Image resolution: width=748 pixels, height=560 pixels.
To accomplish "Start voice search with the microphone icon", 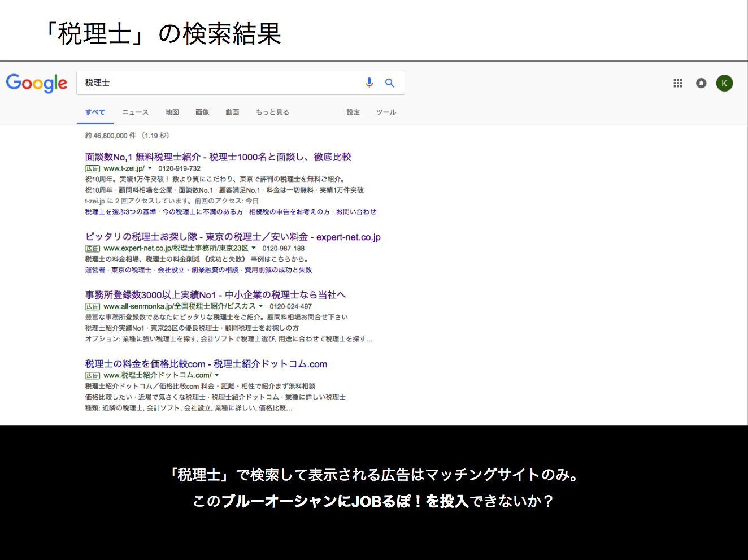I will coord(369,83).
